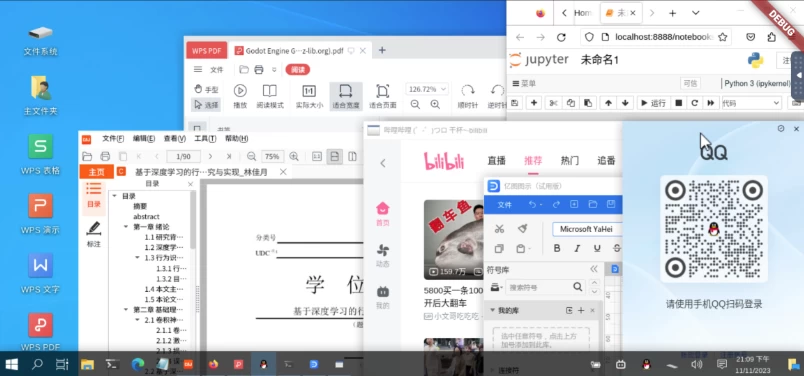Collapse the 第一章 绪论 tree node
Viewport: 804px width, 376px height.
[x=126, y=227]
